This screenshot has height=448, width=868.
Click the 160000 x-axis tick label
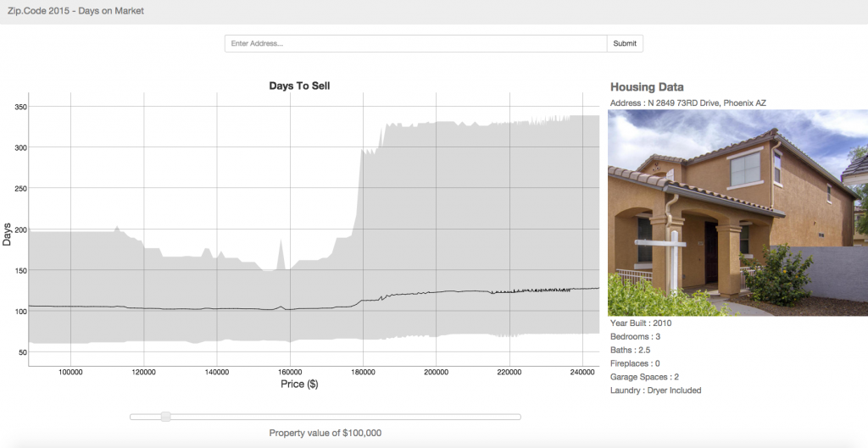point(290,373)
